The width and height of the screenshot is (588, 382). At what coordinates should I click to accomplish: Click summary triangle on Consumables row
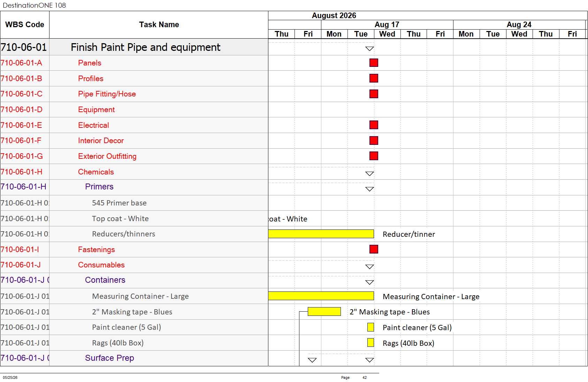(369, 267)
